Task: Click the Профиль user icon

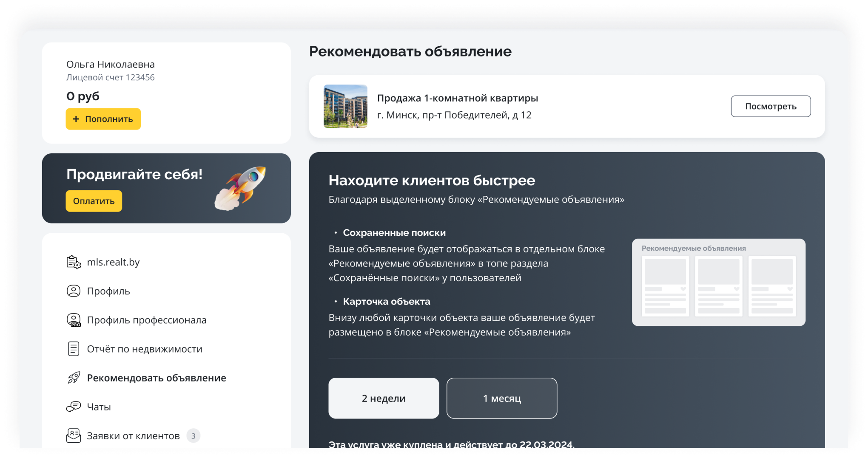Action: coord(74,291)
